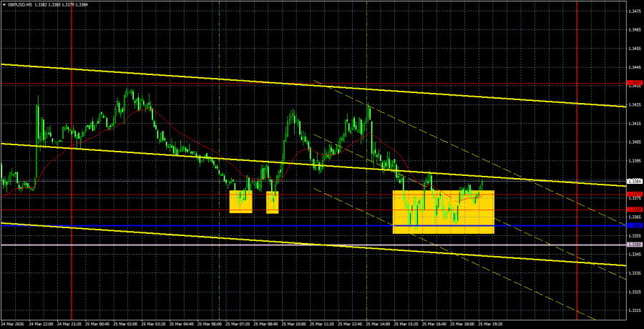Select the large yellow rectangle zone
The height and width of the screenshot is (329, 644).
point(443,212)
